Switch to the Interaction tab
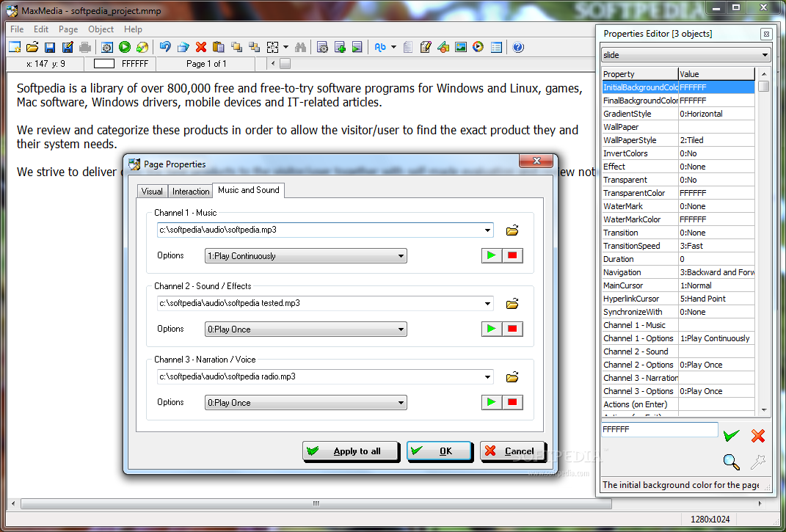 tap(191, 191)
